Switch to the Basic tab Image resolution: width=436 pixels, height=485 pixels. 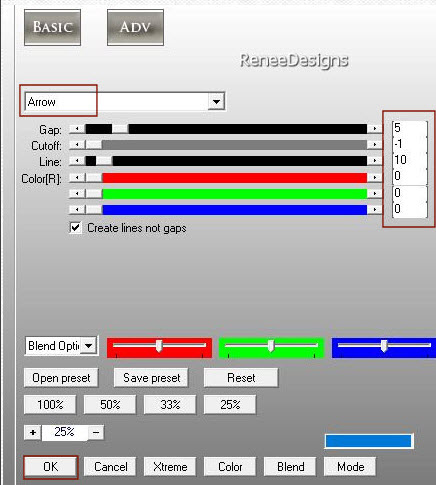[52, 27]
